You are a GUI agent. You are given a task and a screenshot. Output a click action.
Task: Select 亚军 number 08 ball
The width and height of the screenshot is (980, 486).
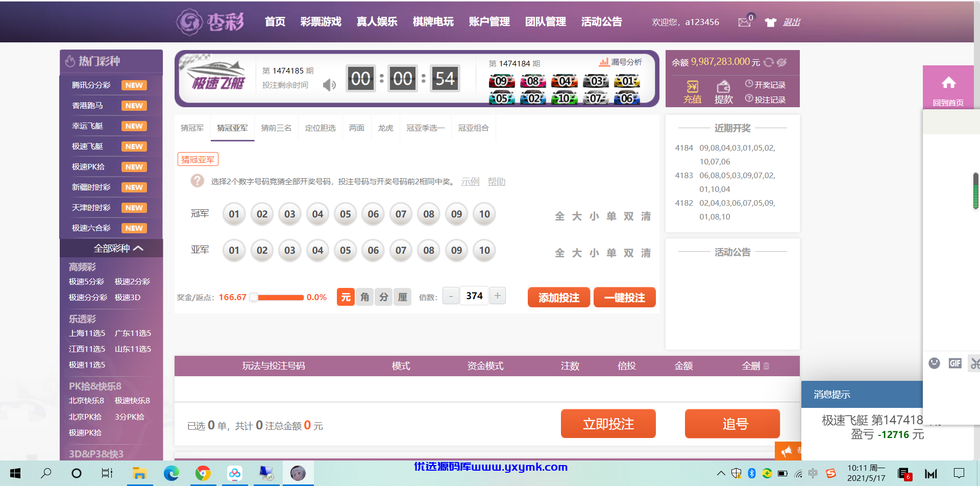pyautogui.click(x=429, y=250)
